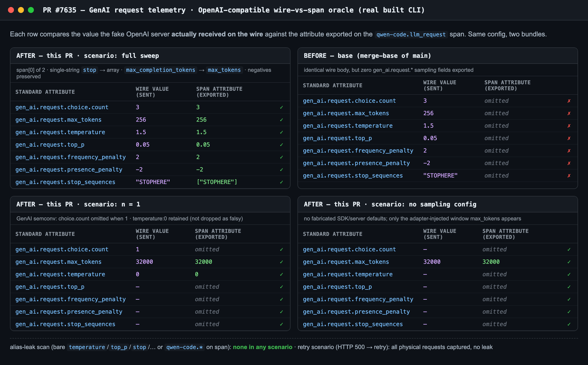Click 'omitted' for choice.count in n = 1 panel
588x365 pixels.
tap(207, 249)
